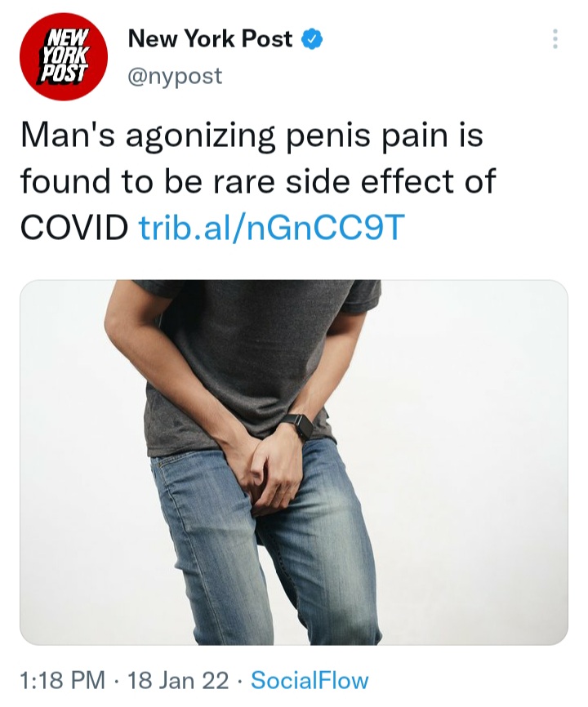Open the SocialFlow source link

[310, 680]
